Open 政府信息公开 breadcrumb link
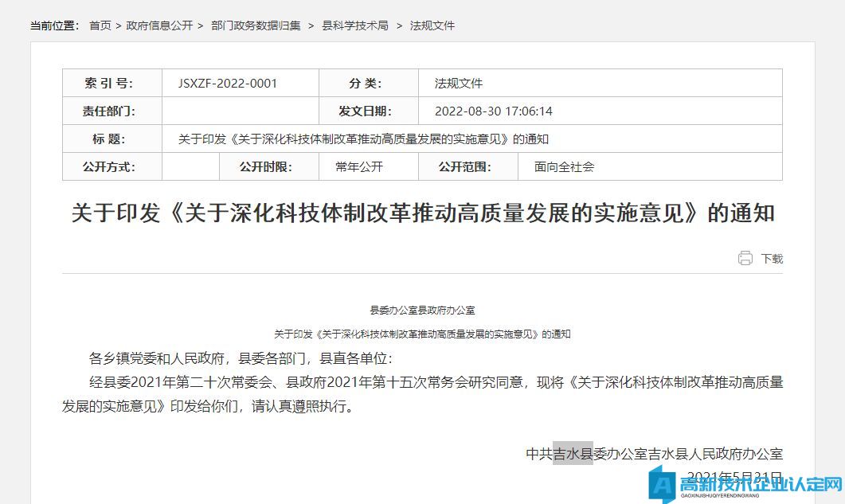845x504 pixels. tap(159, 25)
